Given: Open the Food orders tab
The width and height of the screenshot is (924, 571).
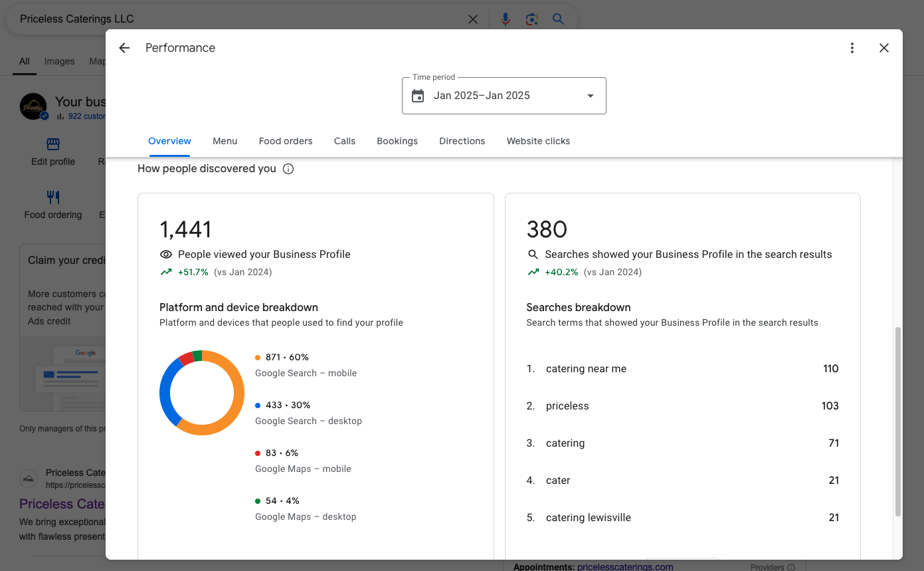Looking at the screenshot, I should pyautogui.click(x=286, y=141).
